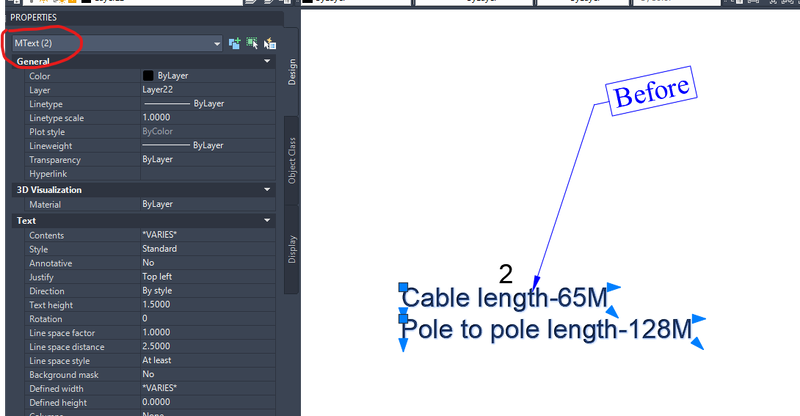Click bottom arrow grip below Pole text
Viewport: 800px width, 416px height.
click(x=403, y=345)
